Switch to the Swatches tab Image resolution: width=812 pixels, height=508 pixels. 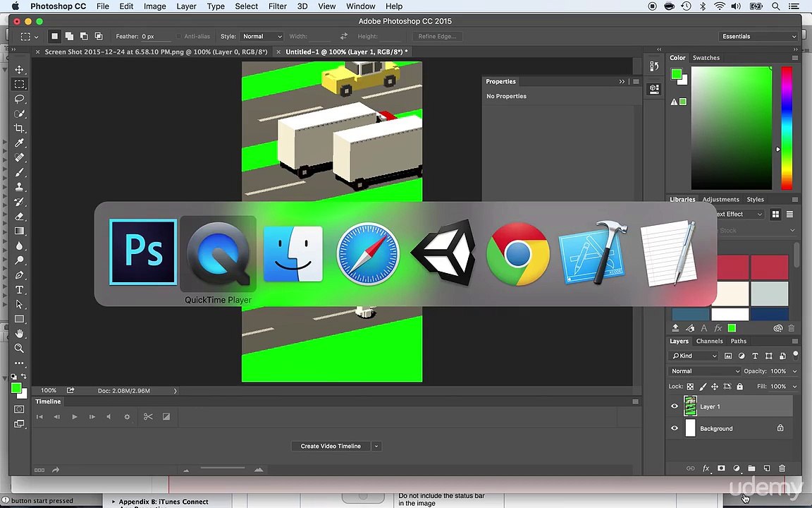pyautogui.click(x=706, y=58)
